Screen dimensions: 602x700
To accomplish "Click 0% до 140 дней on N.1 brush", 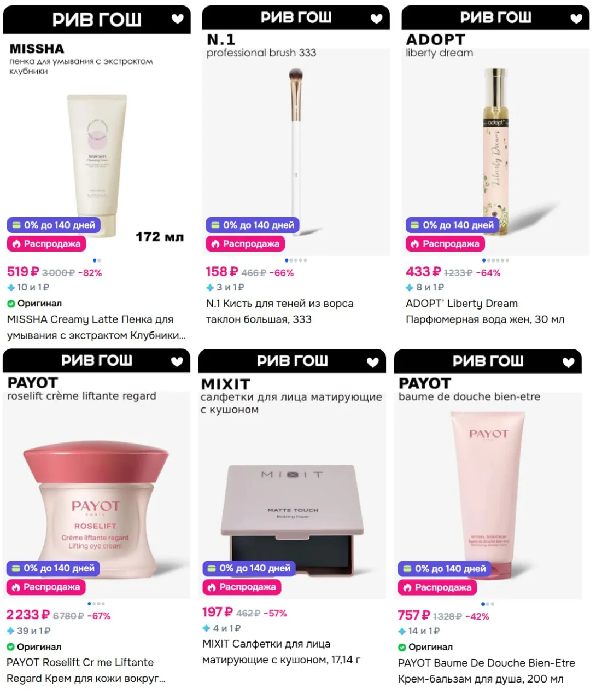I will (253, 225).
